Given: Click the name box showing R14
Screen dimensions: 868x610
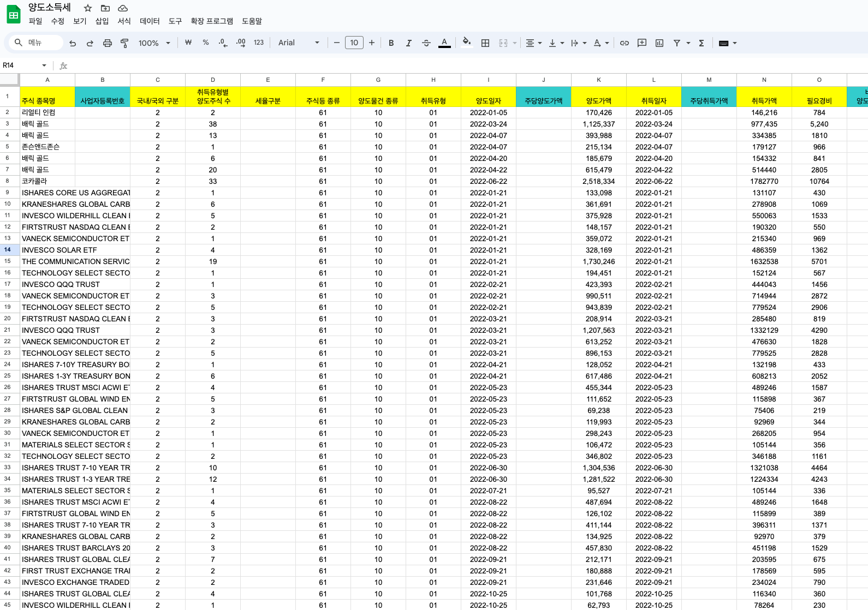Looking at the screenshot, I should (21, 65).
